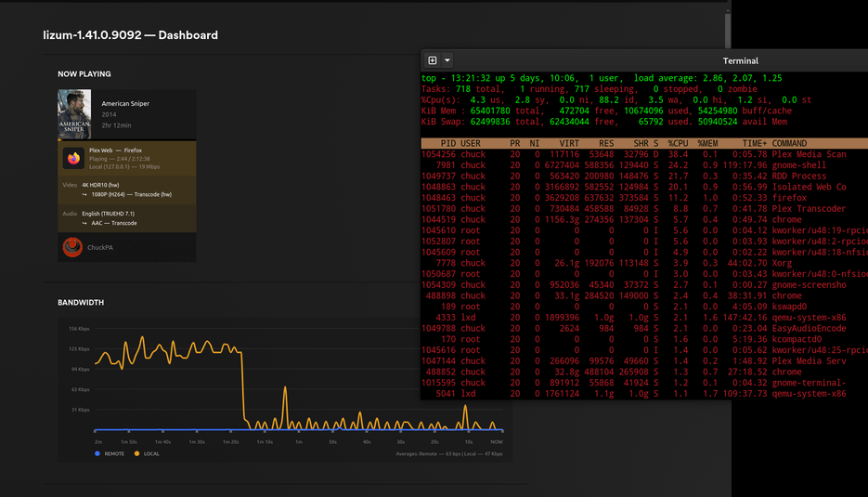Viewport: 868px width, 497px height.
Task: Open Terminal new-tab dropdown arrow
Action: pos(447,60)
